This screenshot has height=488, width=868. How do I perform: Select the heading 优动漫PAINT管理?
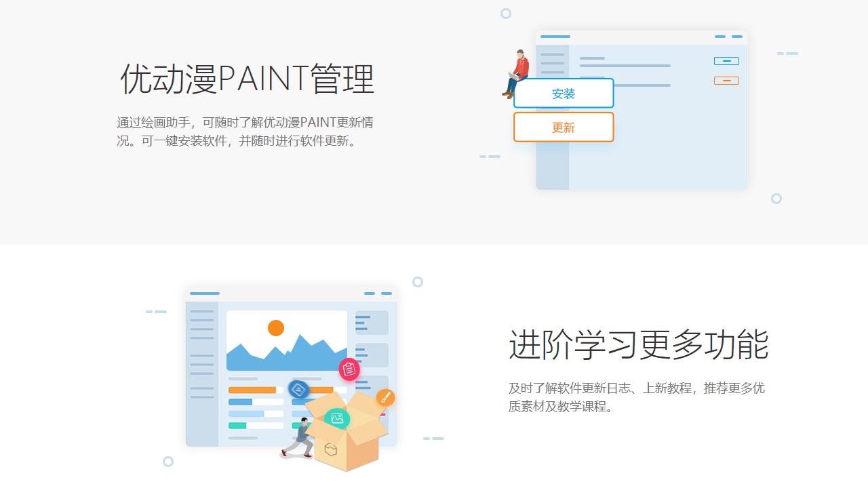[x=248, y=79]
